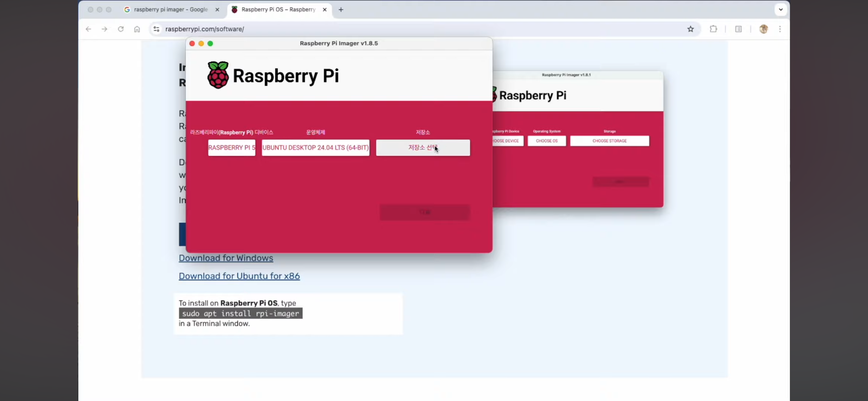Screen dimensions: 868x401
Task: Open the extensions puzzle icon
Action: pyautogui.click(x=713, y=29)
